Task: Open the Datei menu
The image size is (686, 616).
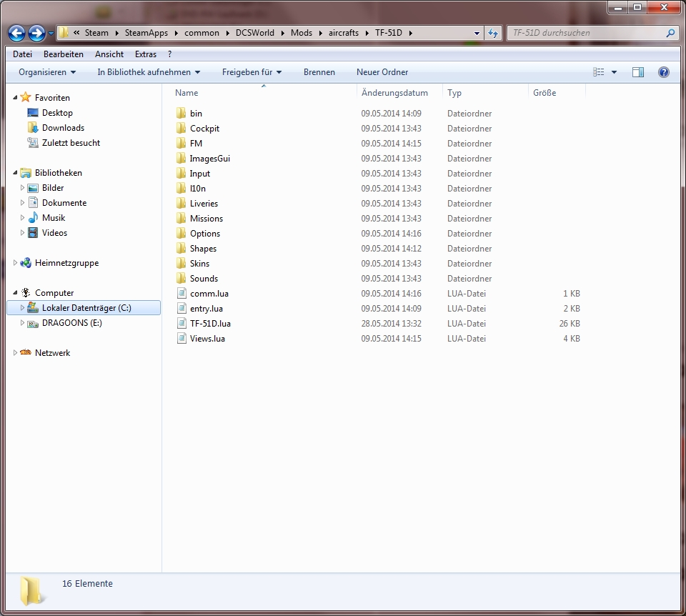Action: [22, 54]
